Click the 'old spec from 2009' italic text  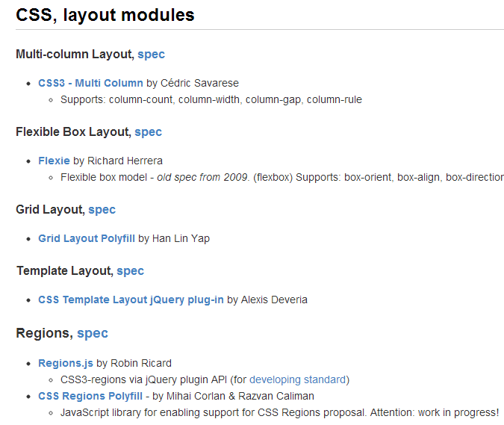tap(202, 178)
